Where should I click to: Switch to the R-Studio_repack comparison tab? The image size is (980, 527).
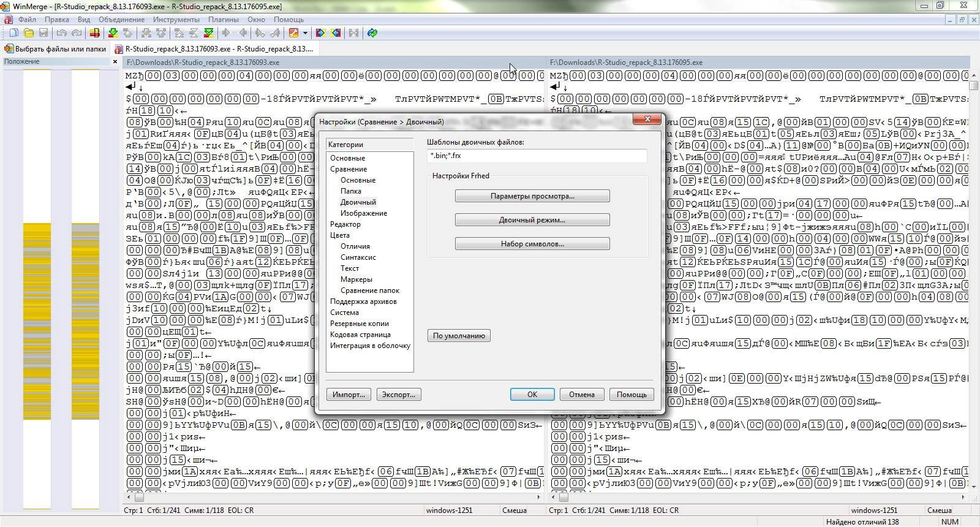tap(214, 48)
